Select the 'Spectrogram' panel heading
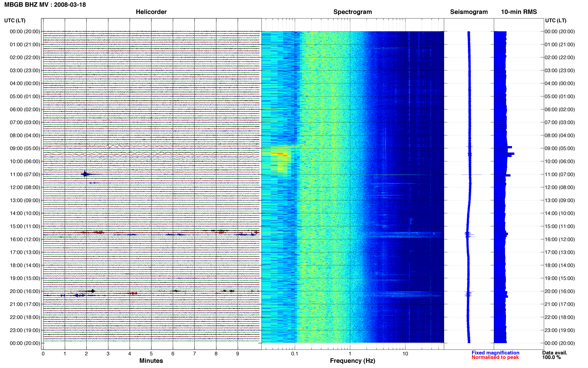The image size is (588, 368). click(x=352, y=12)
